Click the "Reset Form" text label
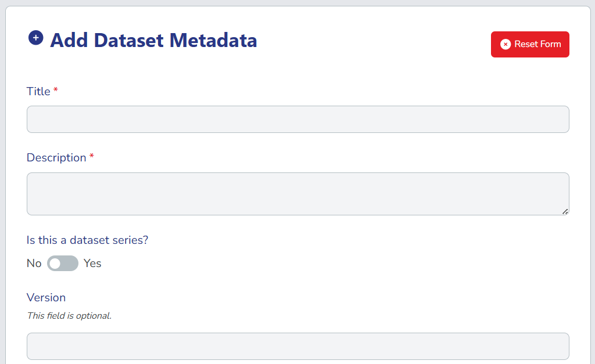The height and width of the screenshot is (364, 595). coord(537,44)
